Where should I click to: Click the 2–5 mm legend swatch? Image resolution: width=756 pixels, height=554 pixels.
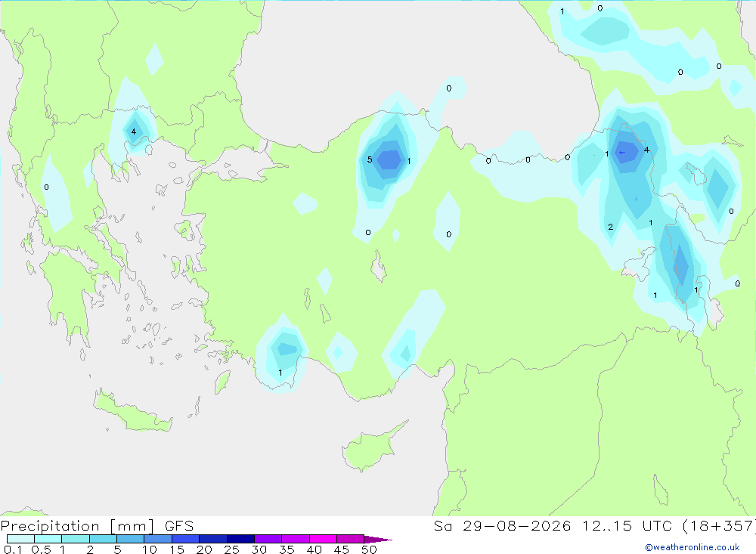click(103, 539)
